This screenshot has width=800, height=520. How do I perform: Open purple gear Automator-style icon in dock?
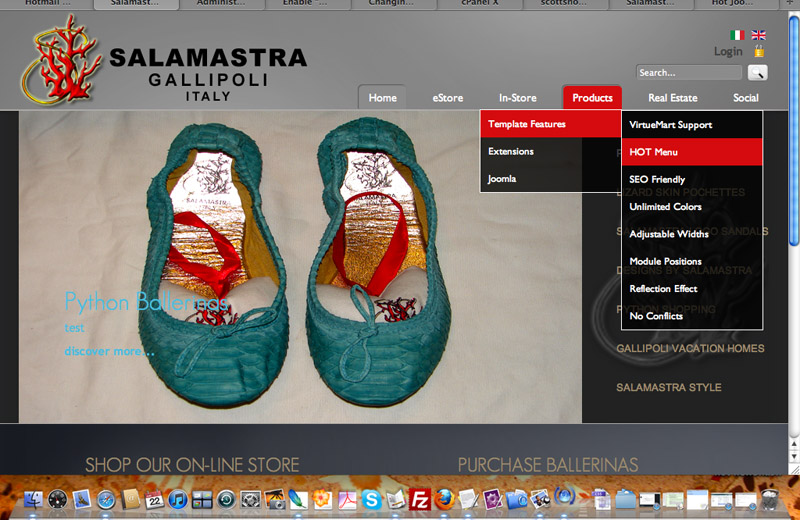492,499
